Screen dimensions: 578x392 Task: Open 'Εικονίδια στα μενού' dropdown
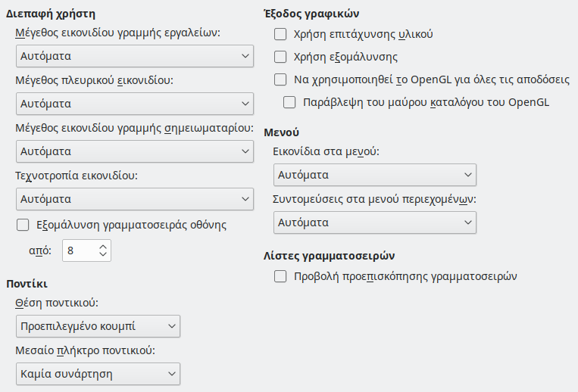(374, 176)
